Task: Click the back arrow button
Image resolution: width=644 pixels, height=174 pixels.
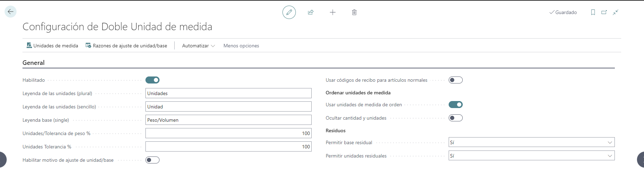Action: pyautogui.click(x=11, y=12)
